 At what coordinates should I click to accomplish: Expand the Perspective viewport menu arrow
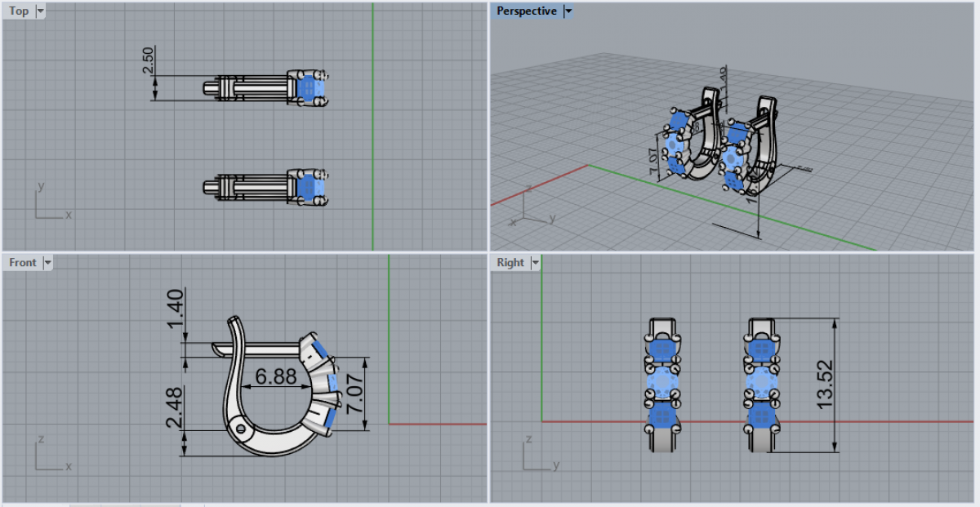568,11
